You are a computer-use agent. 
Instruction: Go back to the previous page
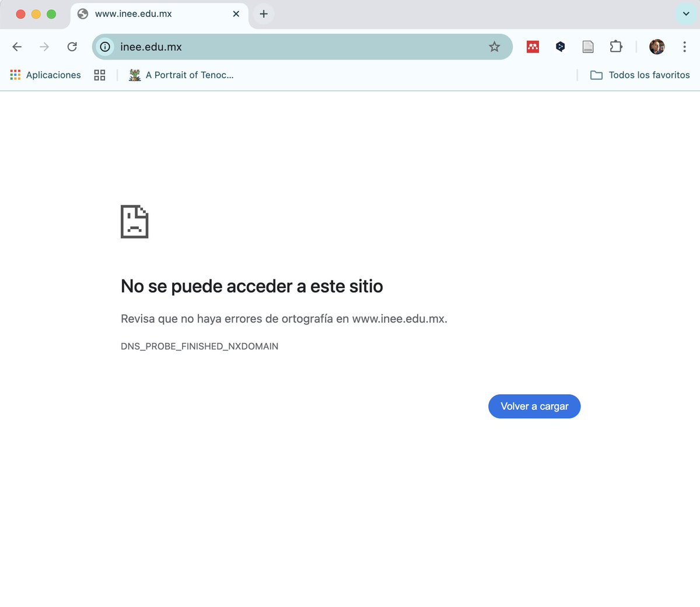tap(17, 47)
